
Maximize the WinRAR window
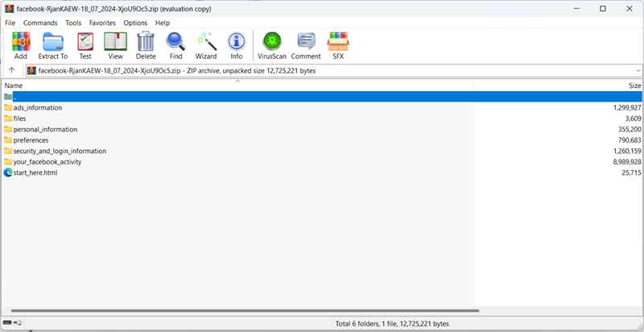(x=602, y=9)
